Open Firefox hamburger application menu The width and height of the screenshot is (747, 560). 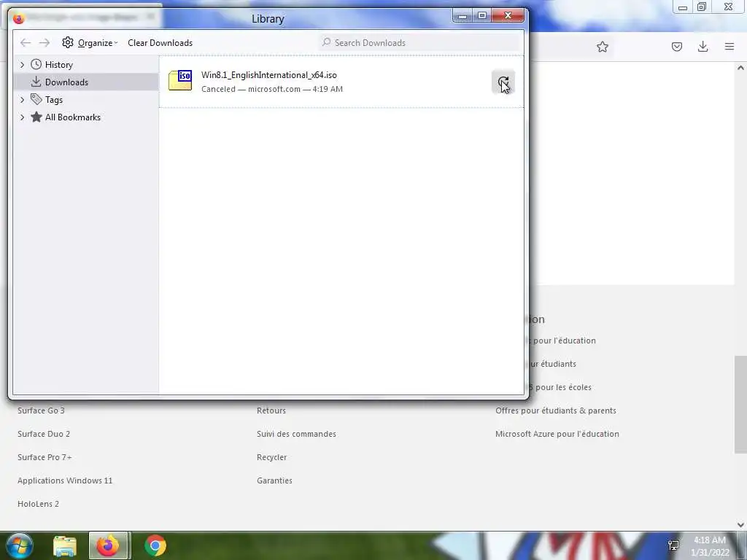pos(729,47)
